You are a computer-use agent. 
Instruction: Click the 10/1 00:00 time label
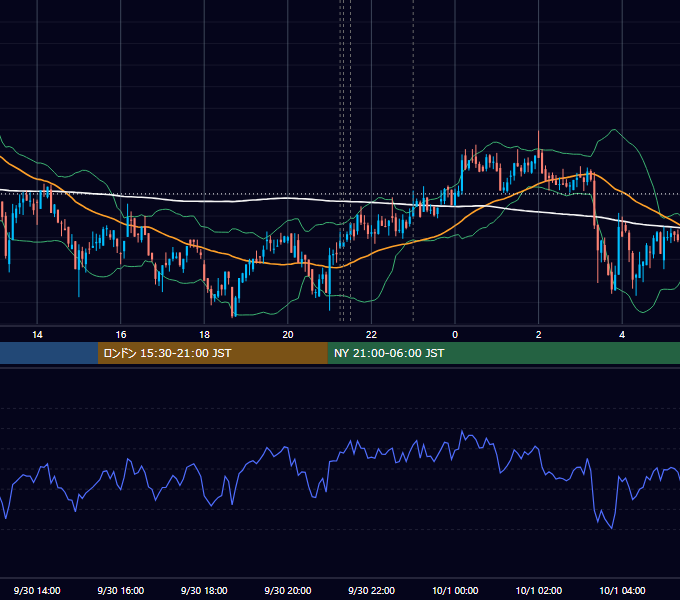click(455, 590)
